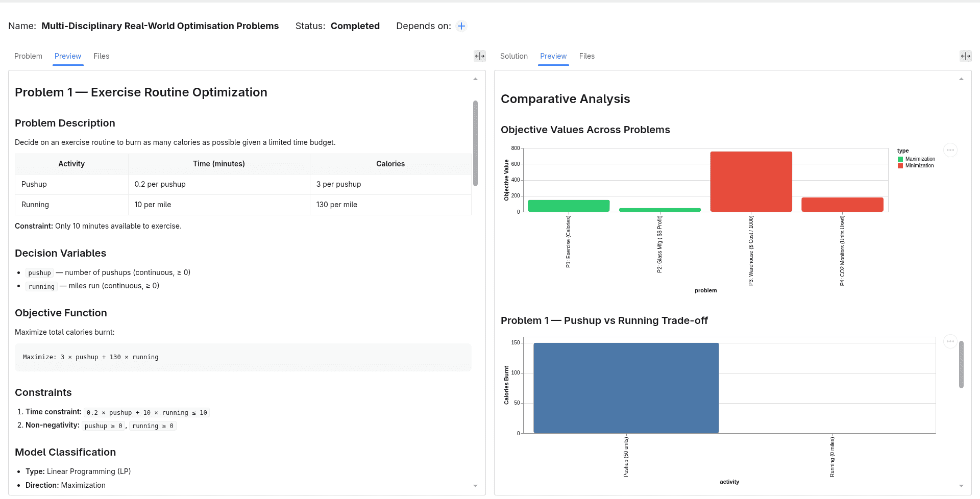The image size is (980, 499).
Task: Expand the left problem panel width
Action: point(480,56)
